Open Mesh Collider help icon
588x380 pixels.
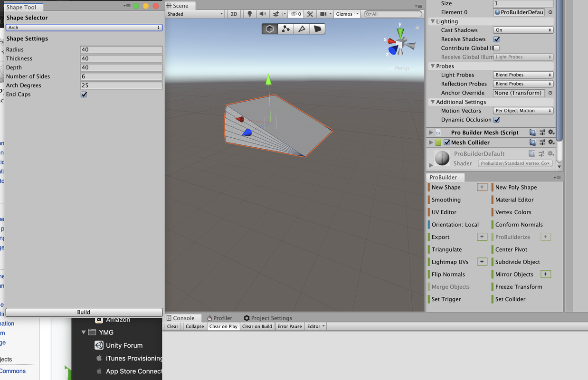tap(533, 142)
